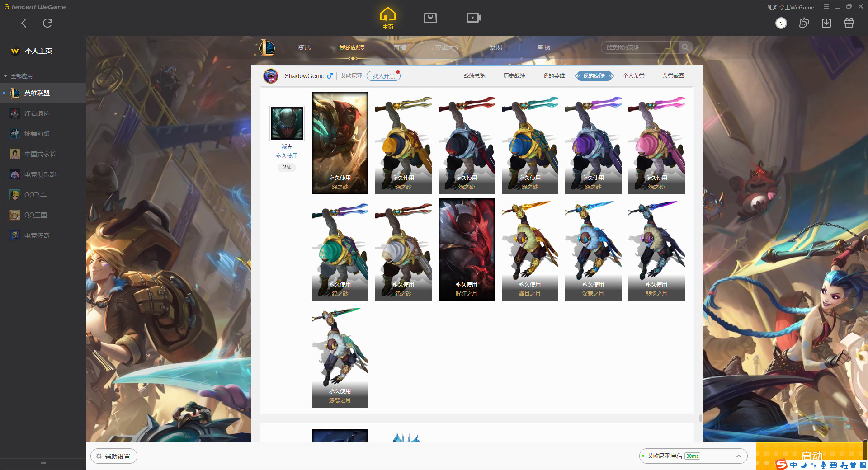Click the ShadowGenie profile avatar
The height and width of the screenshot is (470, 868).
pyautogui.click(x=271, y=76)
